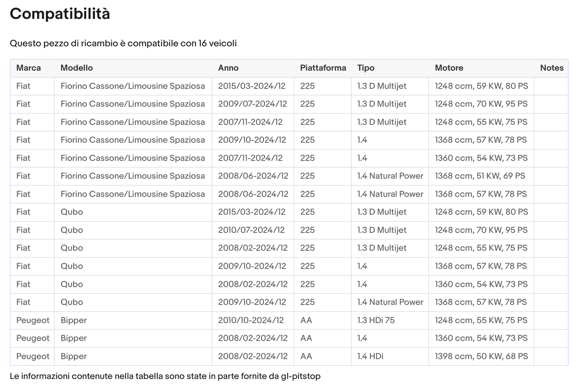
Task: Click the 1398 ccm, 50 KW engine cell
Action: click(x=481, y=356)
